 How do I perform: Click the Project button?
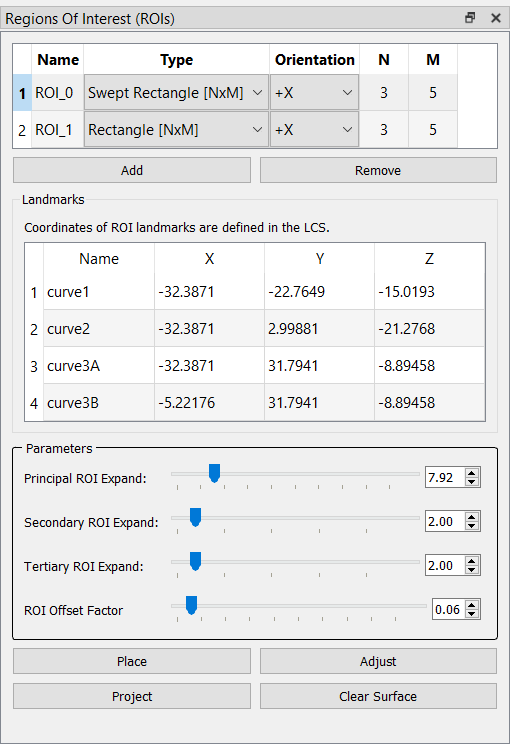[132, 697]
